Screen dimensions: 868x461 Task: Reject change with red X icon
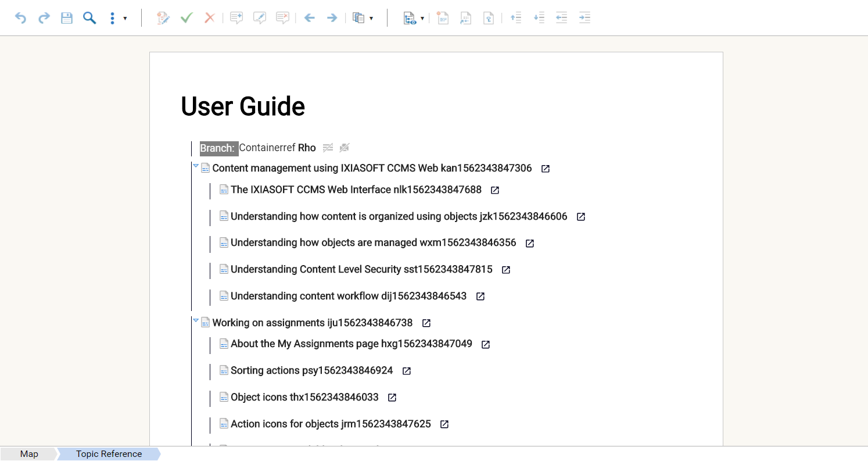[x=210, y=18]
